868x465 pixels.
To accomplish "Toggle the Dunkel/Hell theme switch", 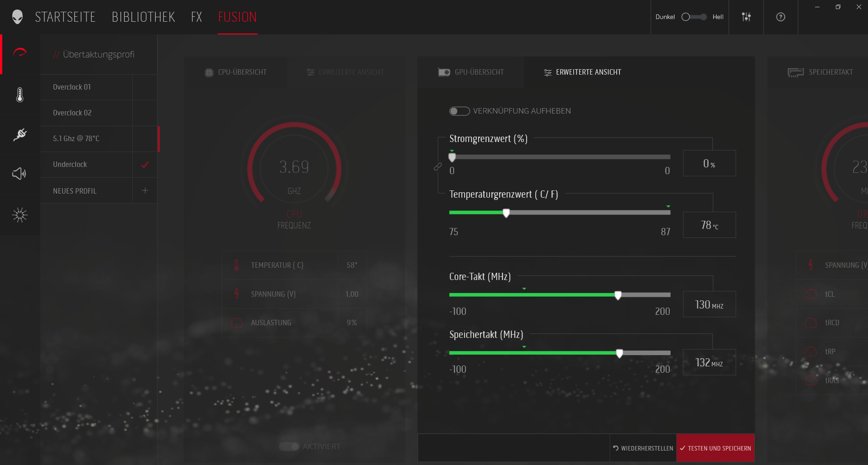I will pos(694,17).
